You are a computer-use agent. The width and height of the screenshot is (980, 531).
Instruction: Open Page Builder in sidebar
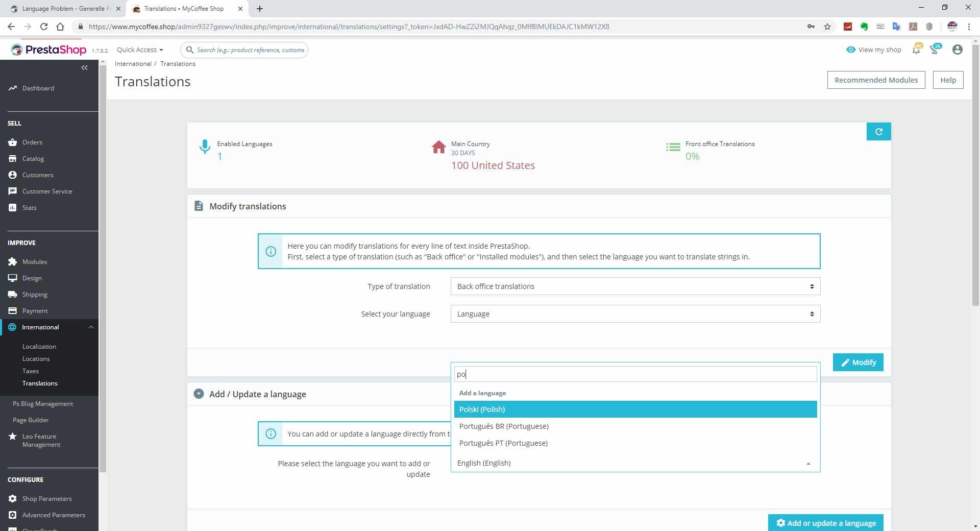click(x=31, y=420)
